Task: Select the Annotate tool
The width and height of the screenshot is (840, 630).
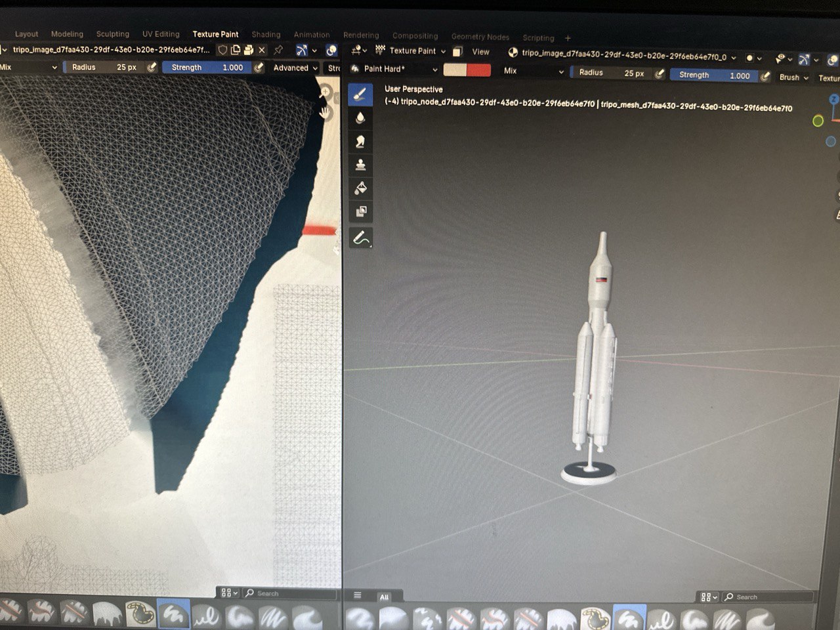Action: pos(360,238)
